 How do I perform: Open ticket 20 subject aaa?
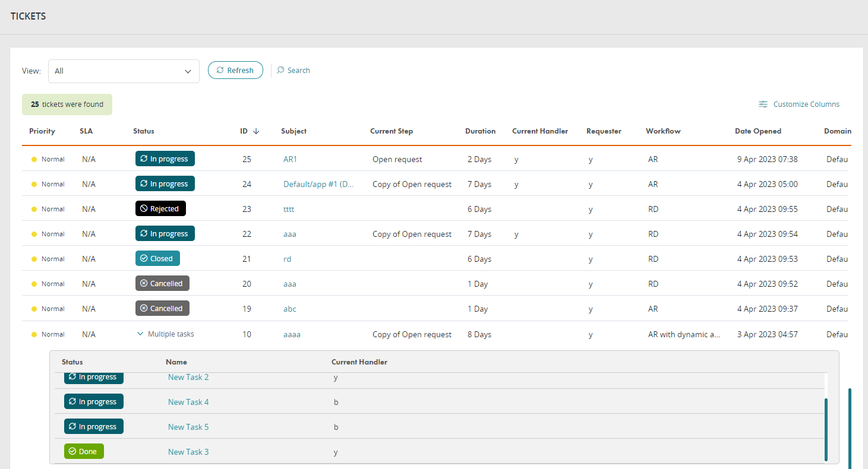[x=290, y=284]
